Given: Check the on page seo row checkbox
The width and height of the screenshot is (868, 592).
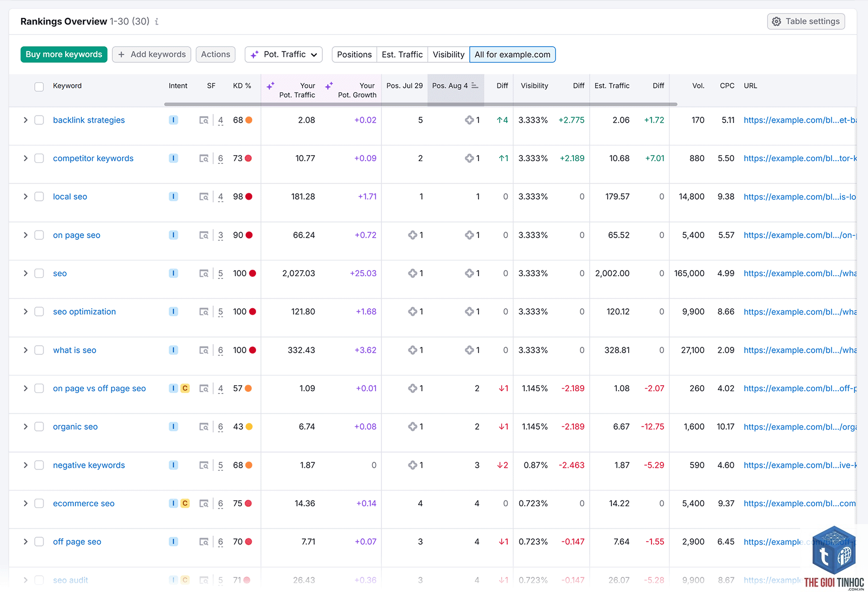Looking at the screenshot, I should pyautogui.click(x=39, y=235).
